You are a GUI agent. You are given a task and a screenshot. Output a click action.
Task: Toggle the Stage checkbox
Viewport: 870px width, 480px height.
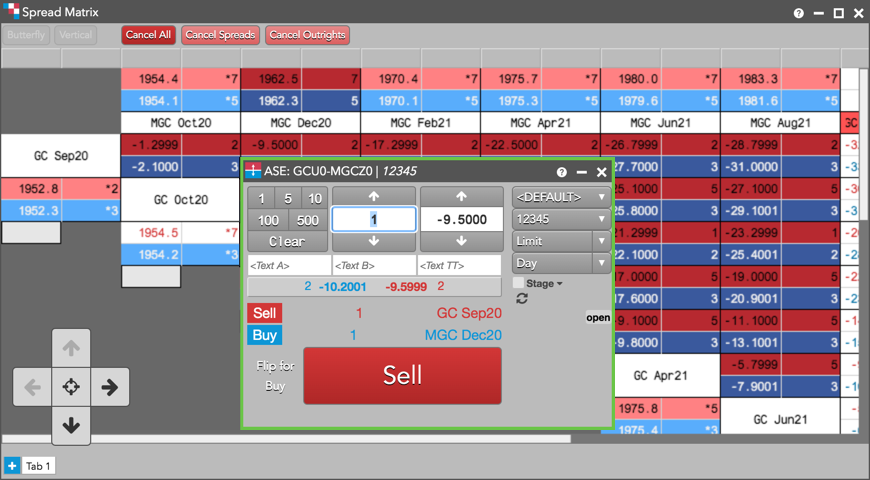coord(518,283)
